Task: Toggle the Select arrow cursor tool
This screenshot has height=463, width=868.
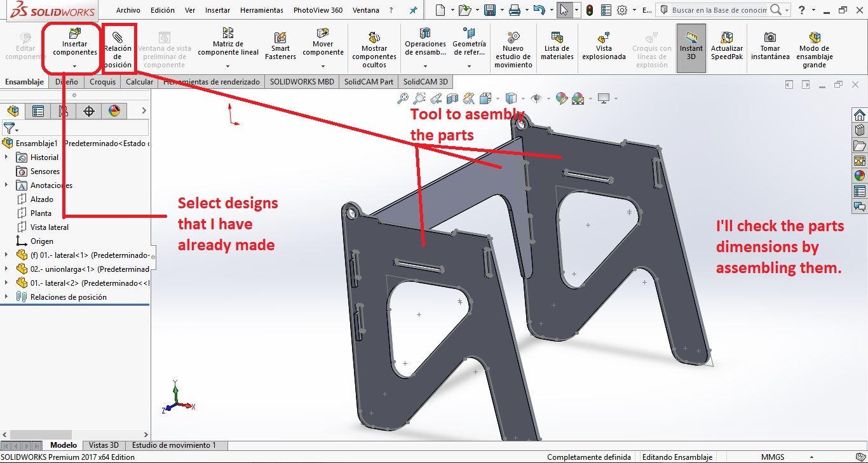Action: click(x=564, y=10)
